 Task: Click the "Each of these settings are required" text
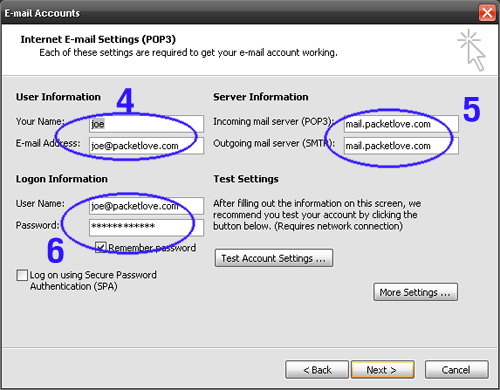(188, 53)
